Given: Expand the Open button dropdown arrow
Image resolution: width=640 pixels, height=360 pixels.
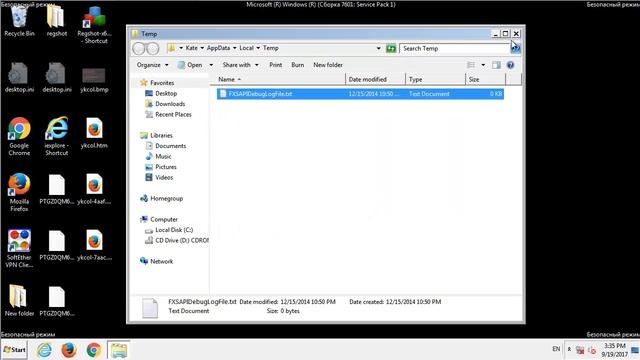Looking at the screenshot, I should pyautogui.click(x=211, y=65).
